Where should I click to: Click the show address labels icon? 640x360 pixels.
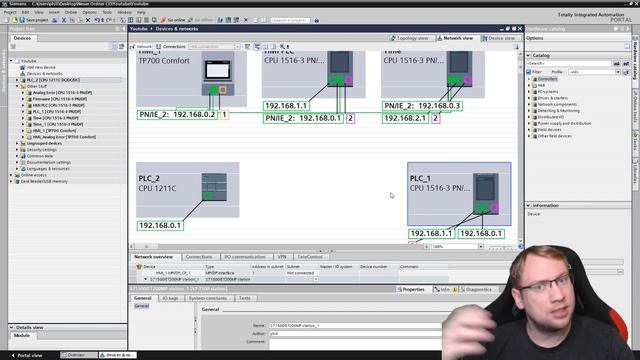click(257, 47)
